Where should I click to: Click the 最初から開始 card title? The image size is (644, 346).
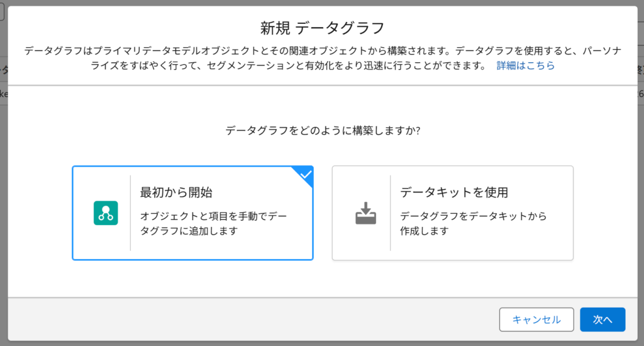pyautogui.click(x=176, y=193)
